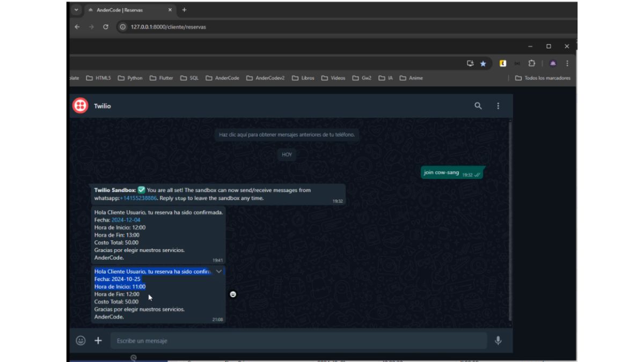Bookmark this page with the star icon
Viewport: 644px width, 362px height.
(483, 63)
